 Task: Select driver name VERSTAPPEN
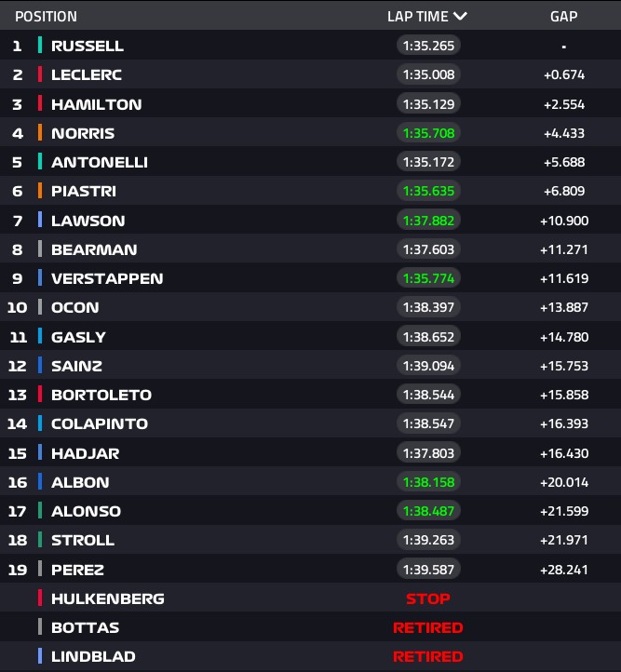(107, 278)
